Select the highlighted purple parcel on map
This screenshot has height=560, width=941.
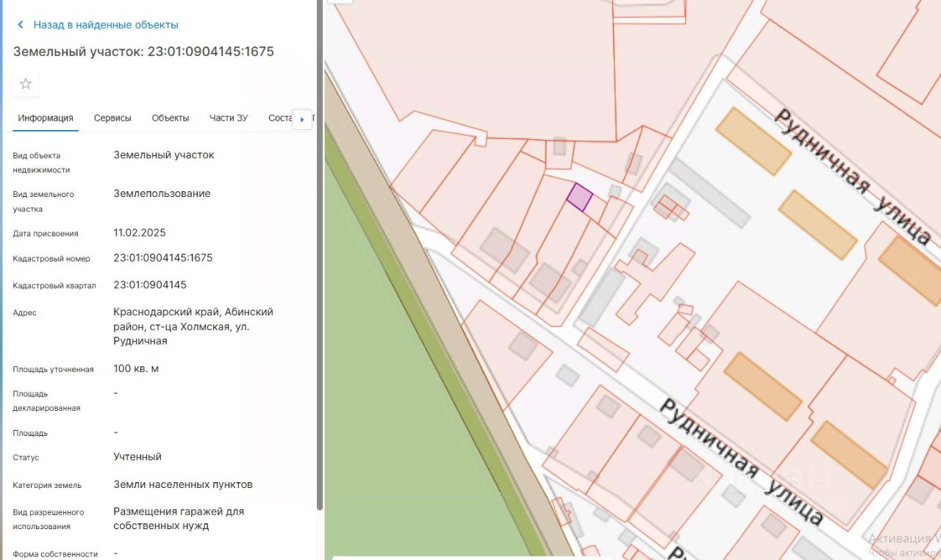579,197
